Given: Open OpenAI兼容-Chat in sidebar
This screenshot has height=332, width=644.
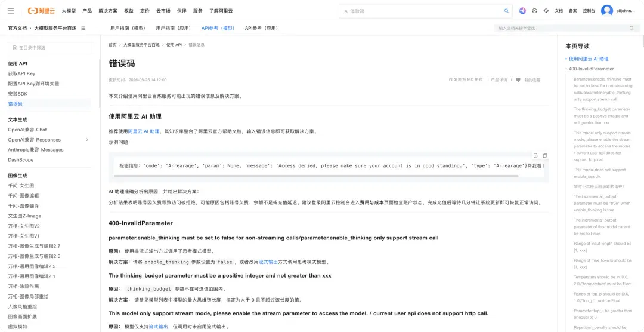Looking at the screenshot, I should pos(27,130).
